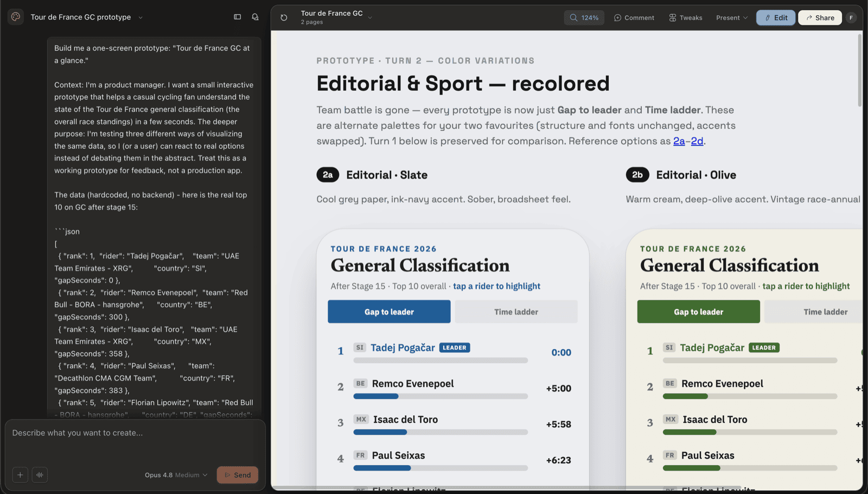Click Remco Evenepoel's blue gap bar
868x494 pixels.
tap(376, 396)
